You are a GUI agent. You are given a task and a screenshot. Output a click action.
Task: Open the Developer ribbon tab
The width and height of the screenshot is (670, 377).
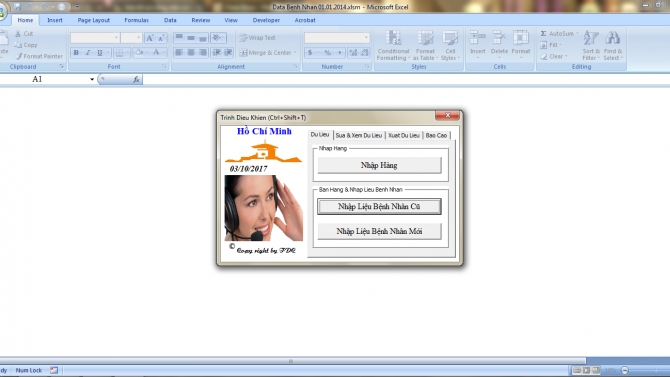pos(266,20)
